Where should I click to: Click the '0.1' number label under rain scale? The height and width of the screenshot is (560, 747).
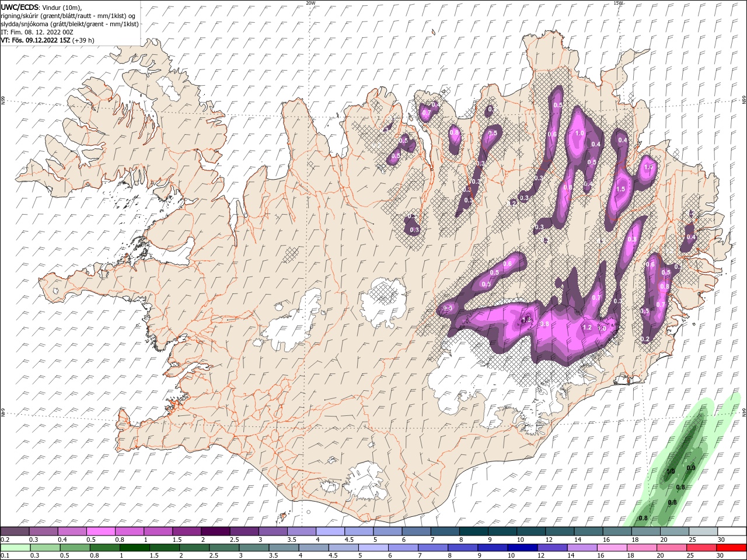tap(5, 556)
